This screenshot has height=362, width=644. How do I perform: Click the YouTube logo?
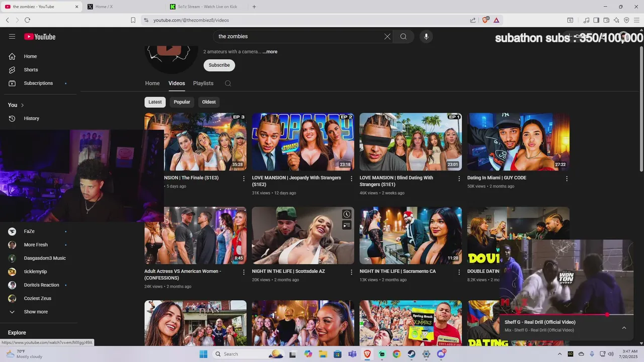pos(40,36)
